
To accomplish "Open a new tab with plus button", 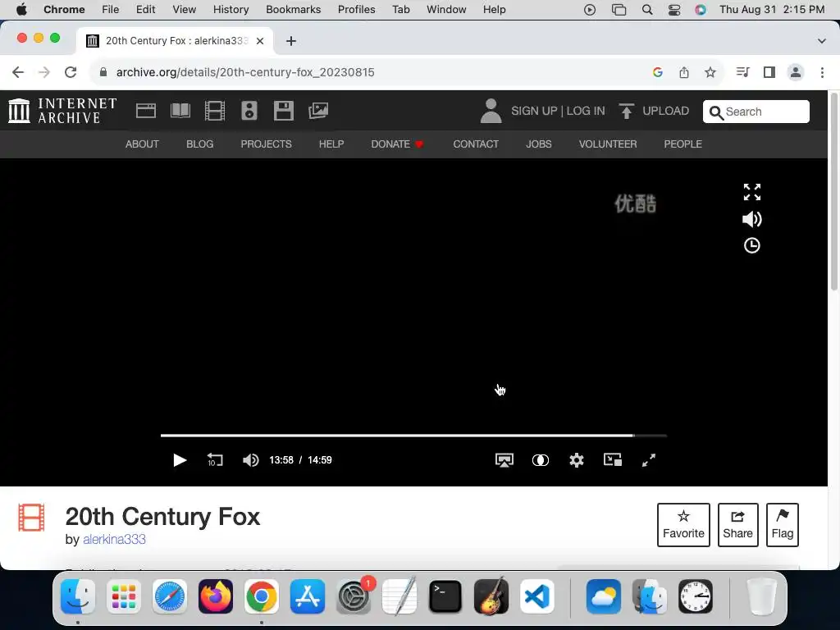I will (x=291, y=41).
